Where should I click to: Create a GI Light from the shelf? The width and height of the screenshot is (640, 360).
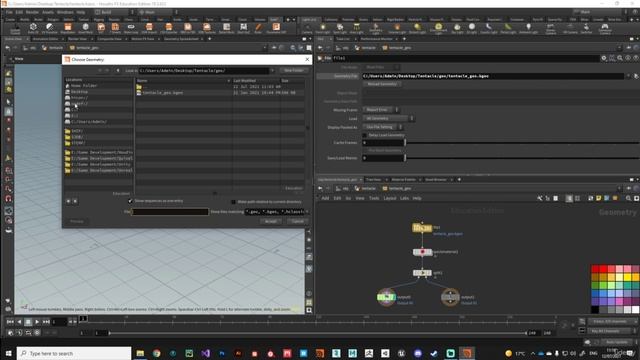(x=472, y=28)
